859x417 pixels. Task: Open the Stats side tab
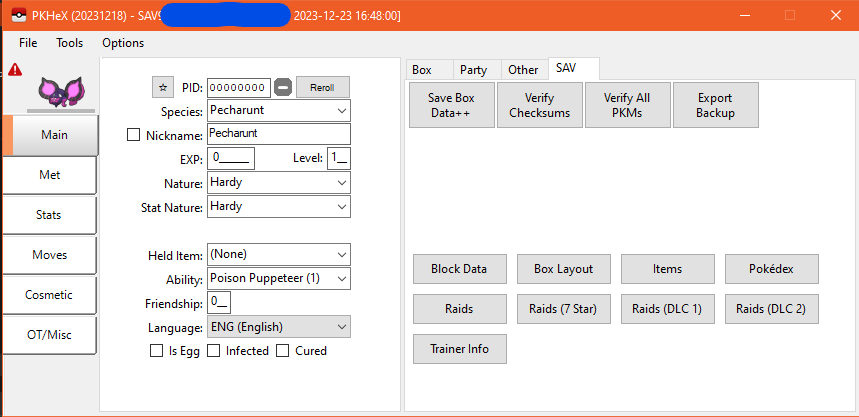click(50, 215)
